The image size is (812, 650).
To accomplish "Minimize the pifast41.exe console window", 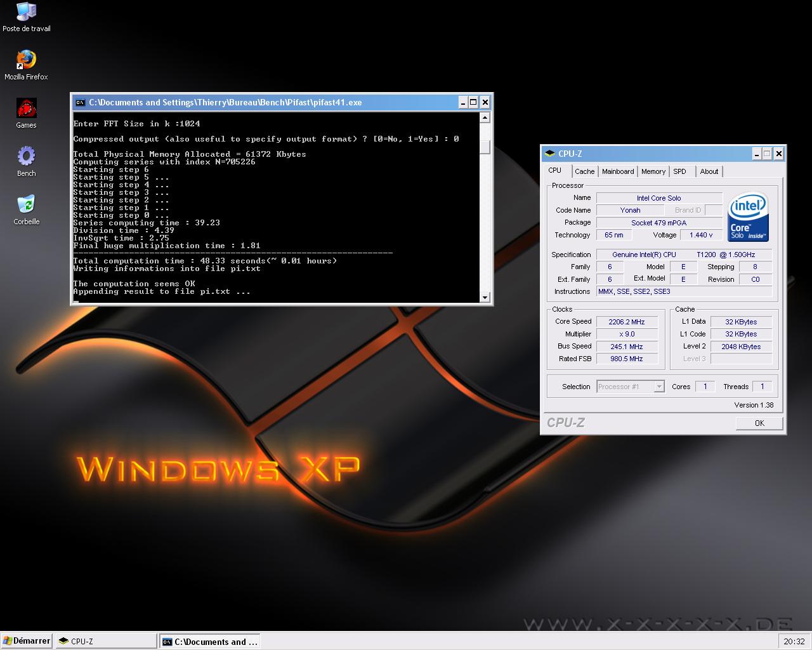I will point(462,102).
